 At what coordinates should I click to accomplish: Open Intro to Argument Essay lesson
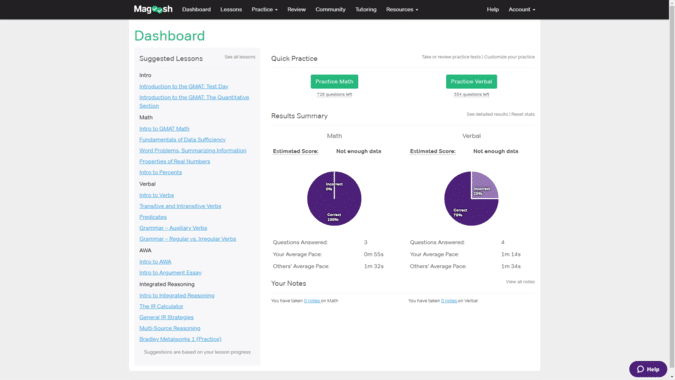point(170,272)
